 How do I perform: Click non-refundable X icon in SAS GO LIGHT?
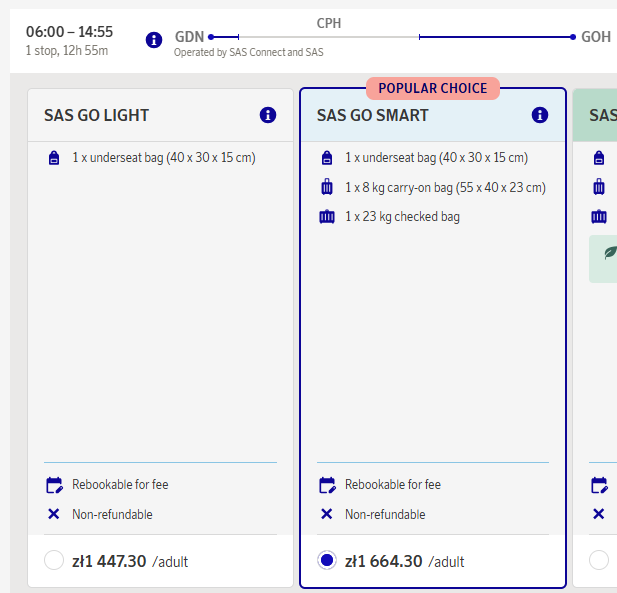pyautogui.click(x=54, y=514)
